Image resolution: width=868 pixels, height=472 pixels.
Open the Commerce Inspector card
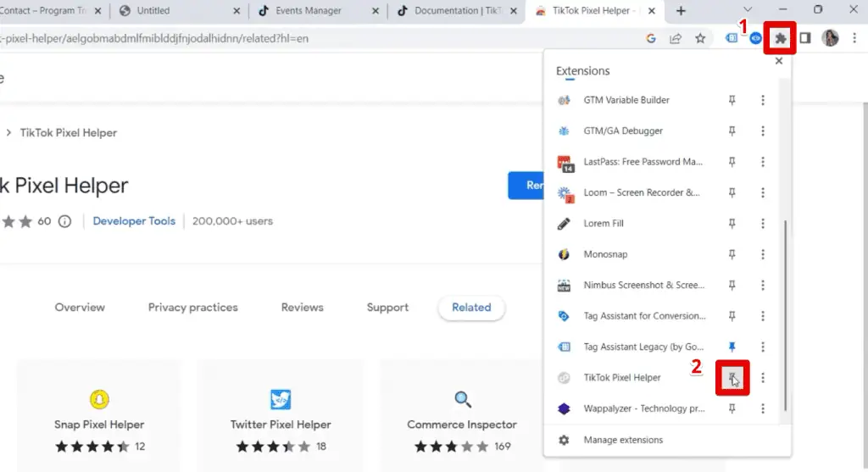[462, 417]
